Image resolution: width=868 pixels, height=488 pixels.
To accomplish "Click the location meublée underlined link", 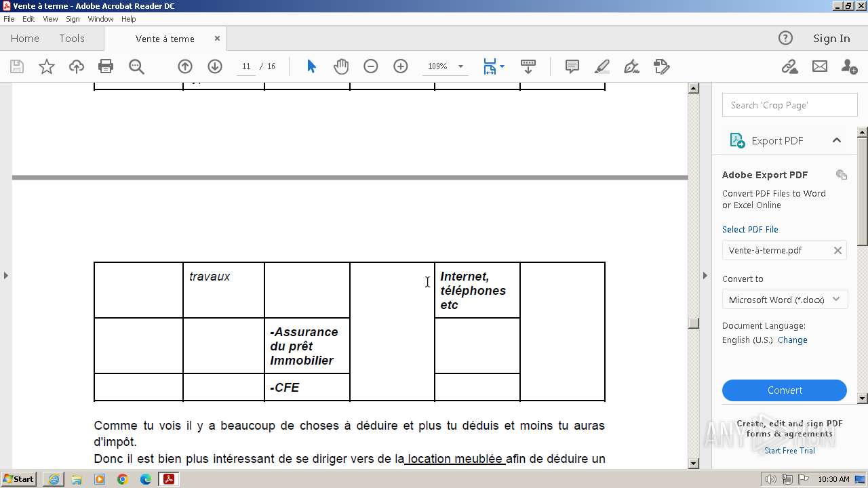I will [x=456, y=459].
